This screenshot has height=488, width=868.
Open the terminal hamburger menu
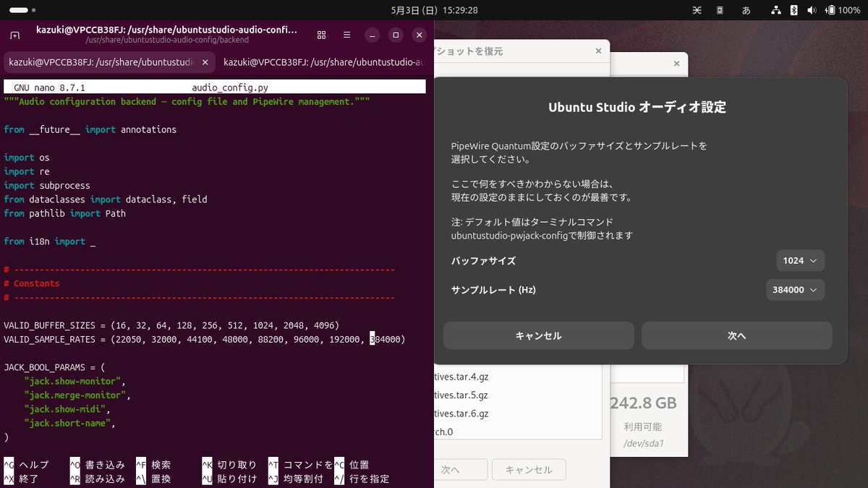(346, 35)
